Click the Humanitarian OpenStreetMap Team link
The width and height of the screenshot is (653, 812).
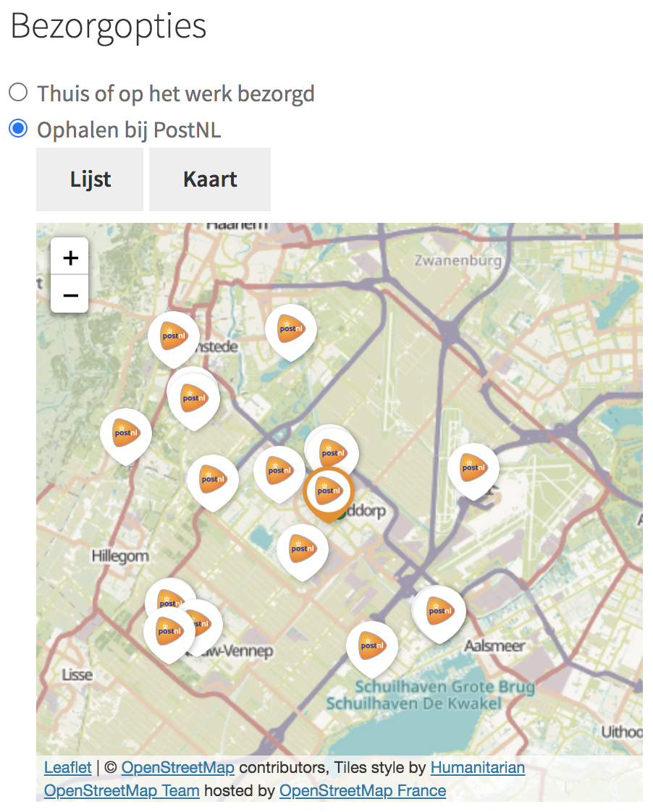(478, 767)
